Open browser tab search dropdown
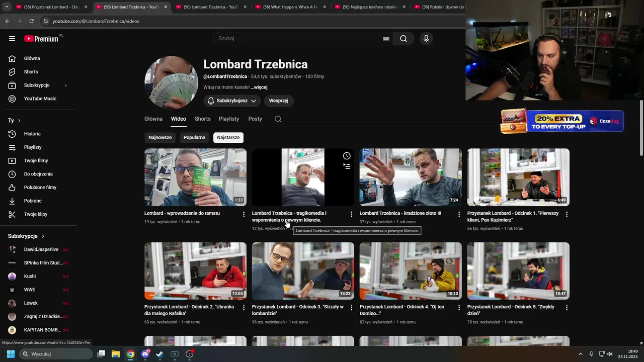The height and width of the screenshot is (362, 644). [x=7, y=7]
